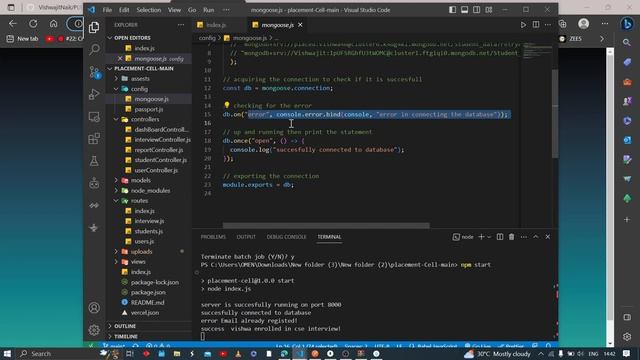The image size is (640, 360).
Task: Close the terminal panel
Action: (x=548, y=237)
